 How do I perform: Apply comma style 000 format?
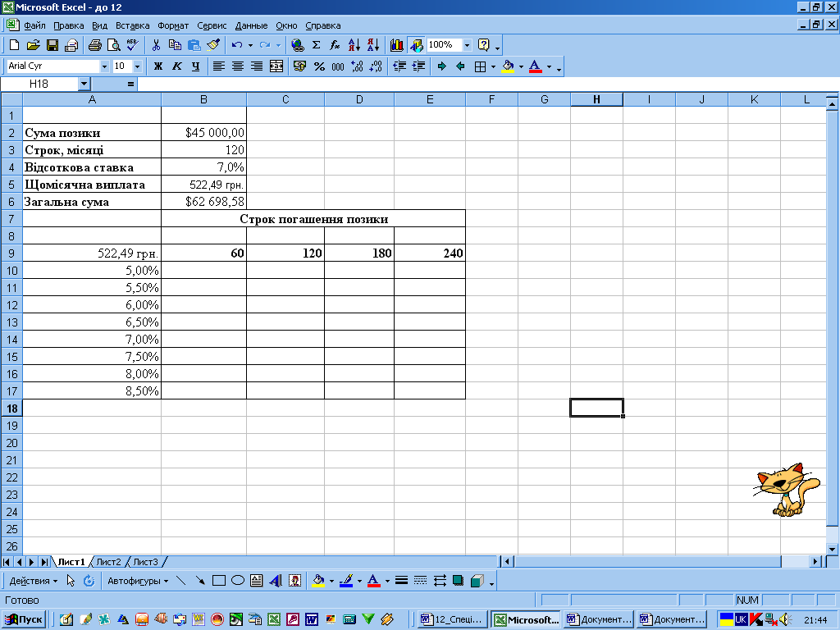pos(338,66)
